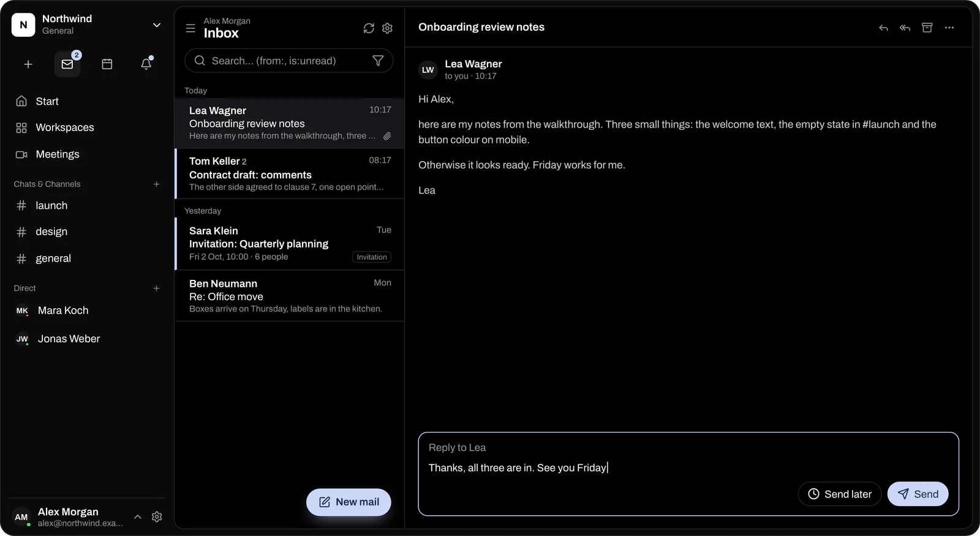Add a new chat or channel
This screenshot has height=536, width=980.
156,184
